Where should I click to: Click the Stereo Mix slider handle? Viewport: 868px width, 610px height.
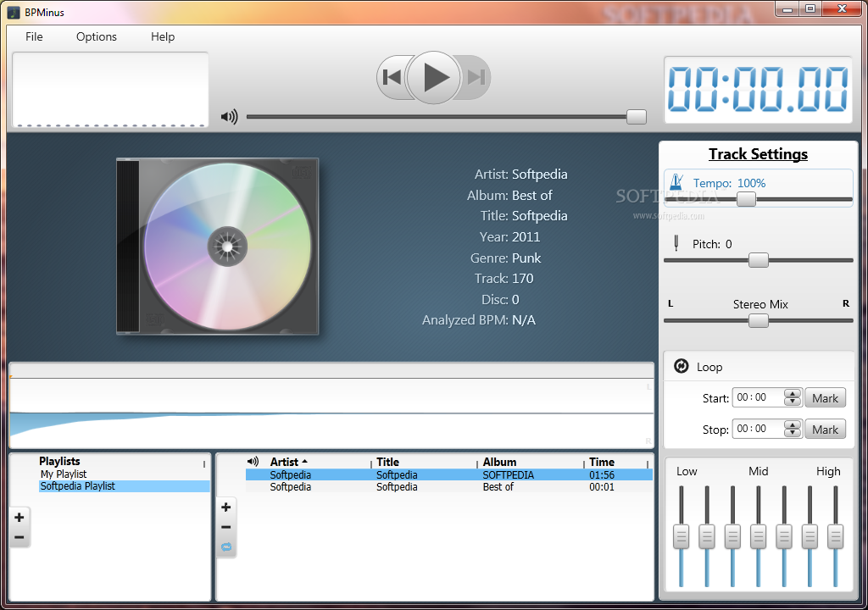coord(759,320)
